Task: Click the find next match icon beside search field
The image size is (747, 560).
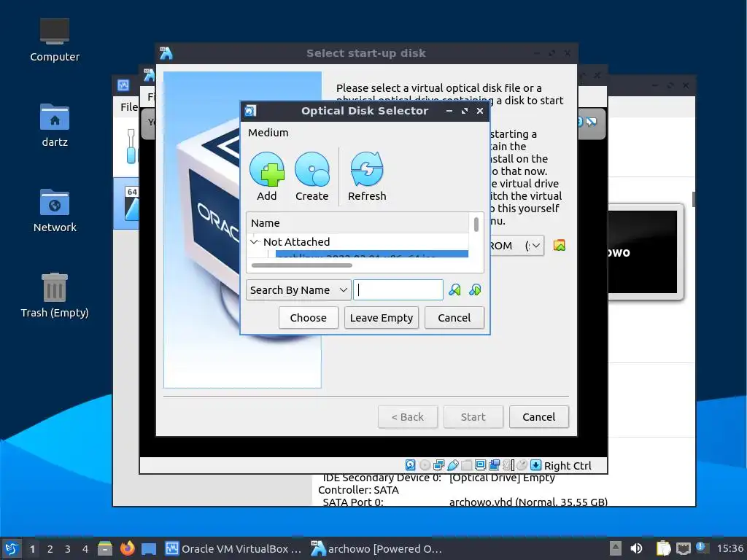Action: click(475, 290)
